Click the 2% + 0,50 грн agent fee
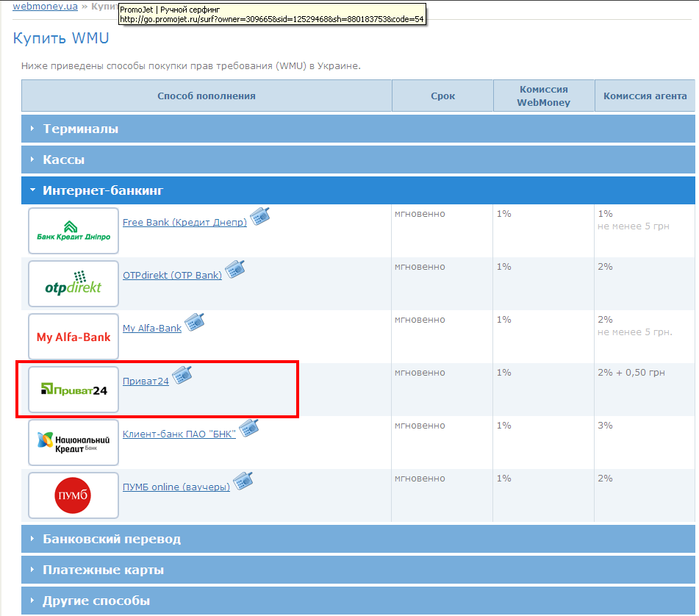The width and height of the screenshot is (699, 616). (x=631, y=373)
